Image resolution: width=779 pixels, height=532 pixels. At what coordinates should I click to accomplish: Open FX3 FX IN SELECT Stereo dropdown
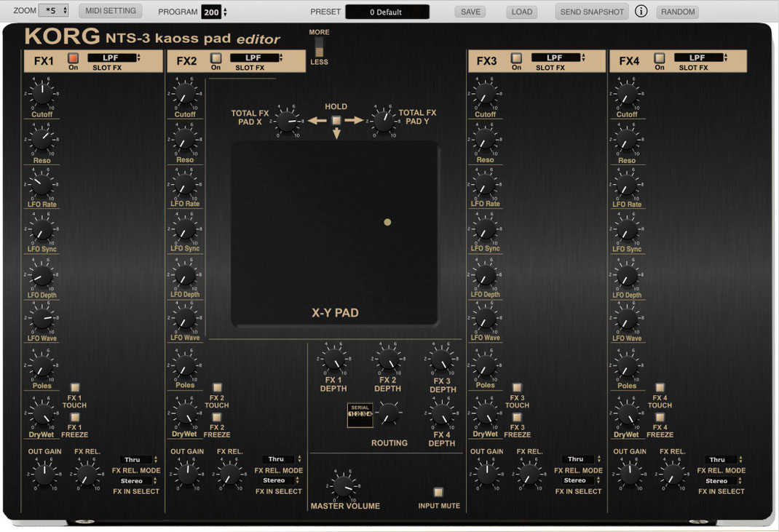(x=581, y=480)
